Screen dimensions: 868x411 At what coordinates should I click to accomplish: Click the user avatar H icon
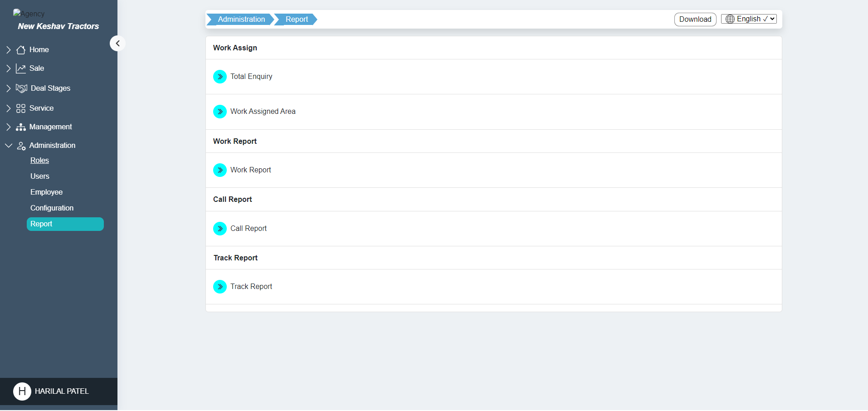coord(22,391)
